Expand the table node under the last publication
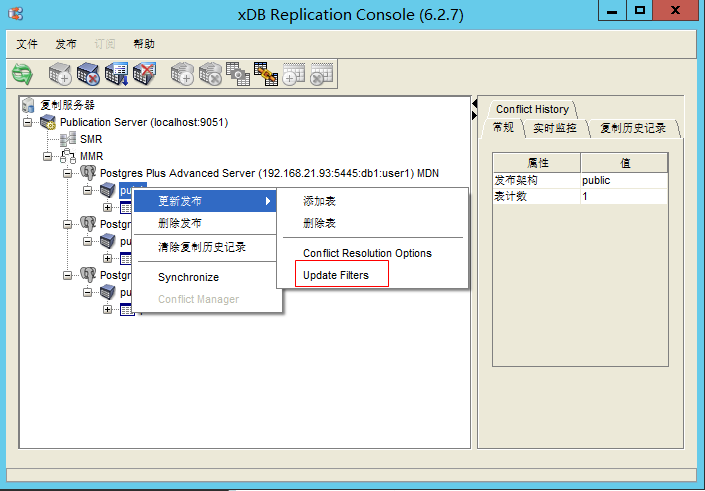Screen dimensions: 705x491 (x=107, y=309)
